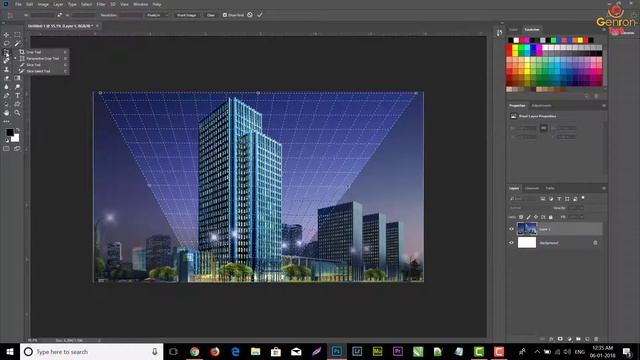Swap width and height in options bar
640x360 pixels.
tap(60, 15)
